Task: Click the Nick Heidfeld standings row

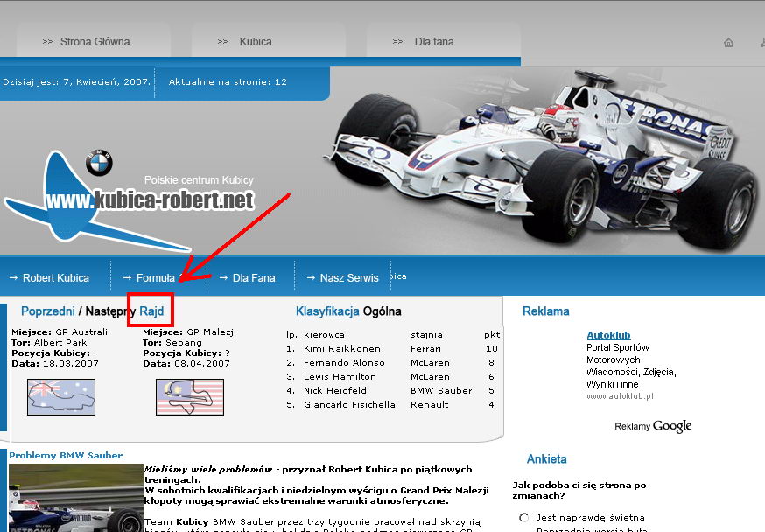Action: 392,390
